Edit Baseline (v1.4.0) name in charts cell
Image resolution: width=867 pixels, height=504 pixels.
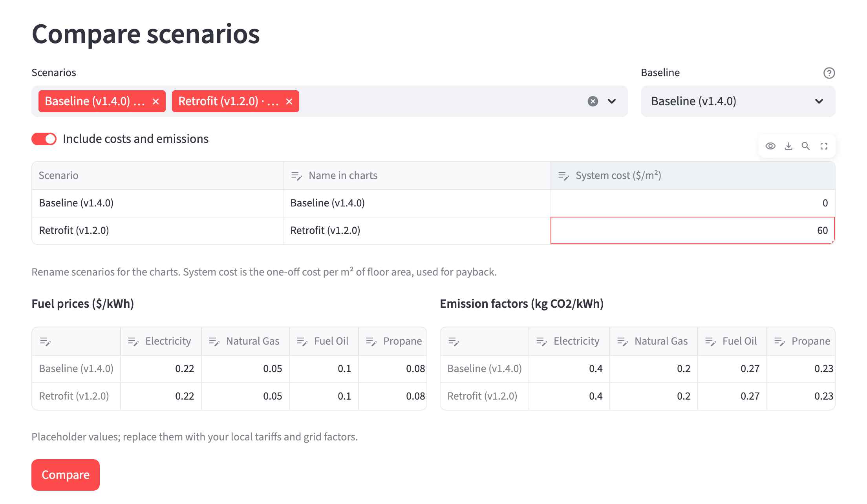click(x=417, y=203)
